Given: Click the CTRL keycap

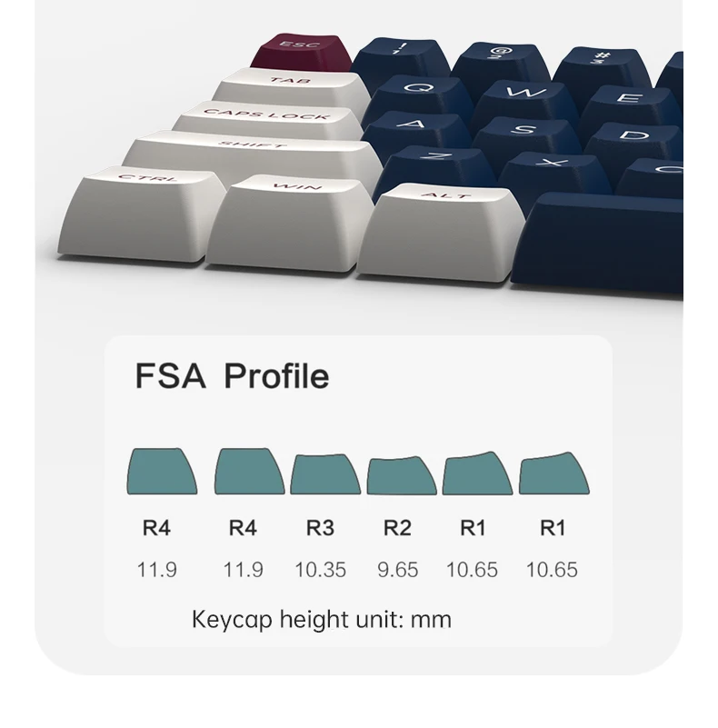Looking at the screenshot, I should click(142, 214).
